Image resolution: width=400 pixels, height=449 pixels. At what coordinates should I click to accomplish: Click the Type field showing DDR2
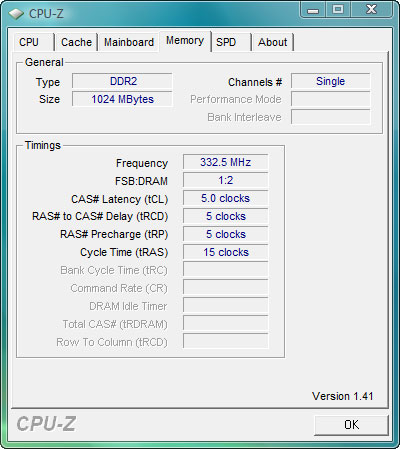pos(122,81)
